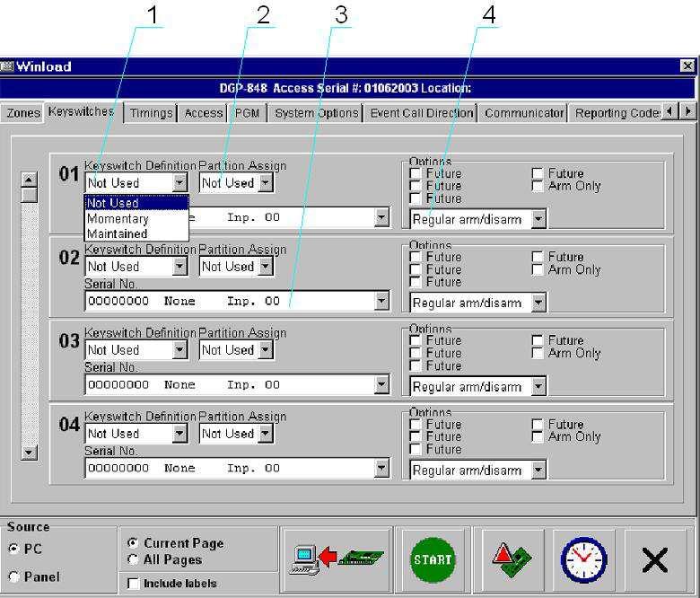Select Maintained in the open dropdown list
The width and height of the screenshot is (700, 598).
click(136, 233)
